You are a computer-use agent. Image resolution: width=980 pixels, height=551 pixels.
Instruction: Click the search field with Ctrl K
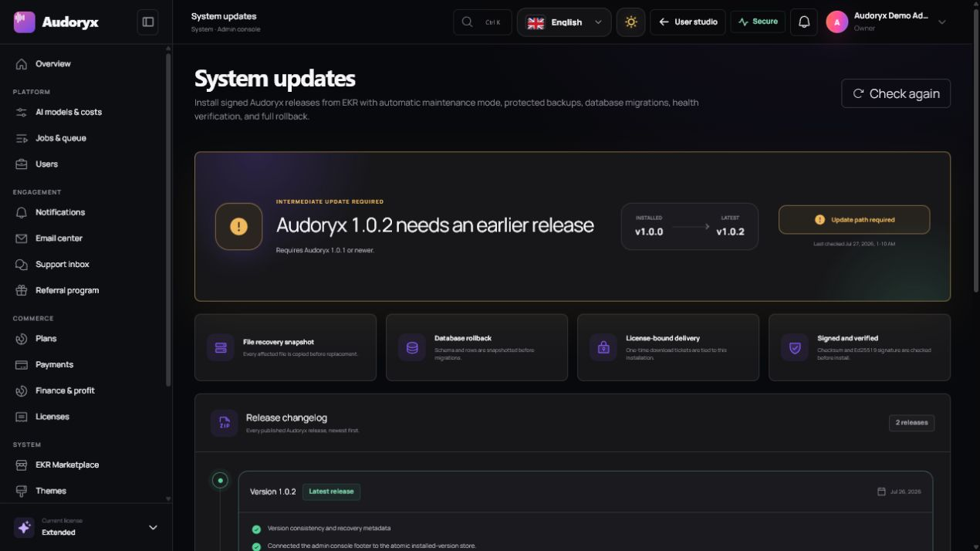[482, 22]
